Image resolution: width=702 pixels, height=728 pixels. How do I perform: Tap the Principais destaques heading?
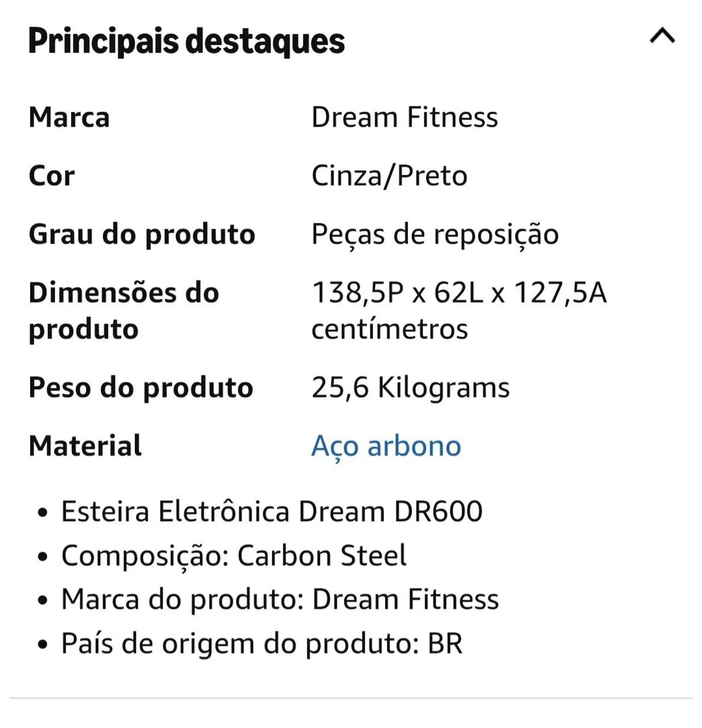click(x=187, y=41)
